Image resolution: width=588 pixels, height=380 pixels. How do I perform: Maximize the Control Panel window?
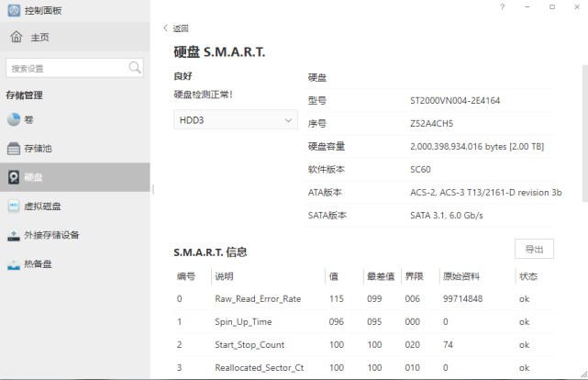552,6
